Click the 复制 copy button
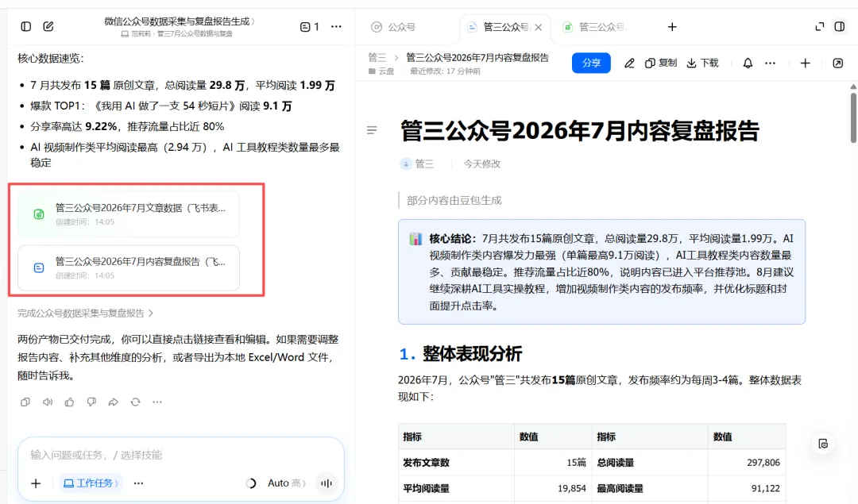Image resolution: width=858 pixels, height=504 pixels. (x=661, y=63)
